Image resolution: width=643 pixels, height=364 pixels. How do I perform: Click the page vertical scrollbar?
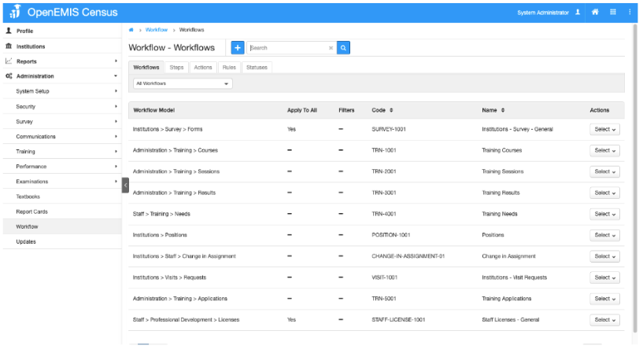[x=635, y=180]
